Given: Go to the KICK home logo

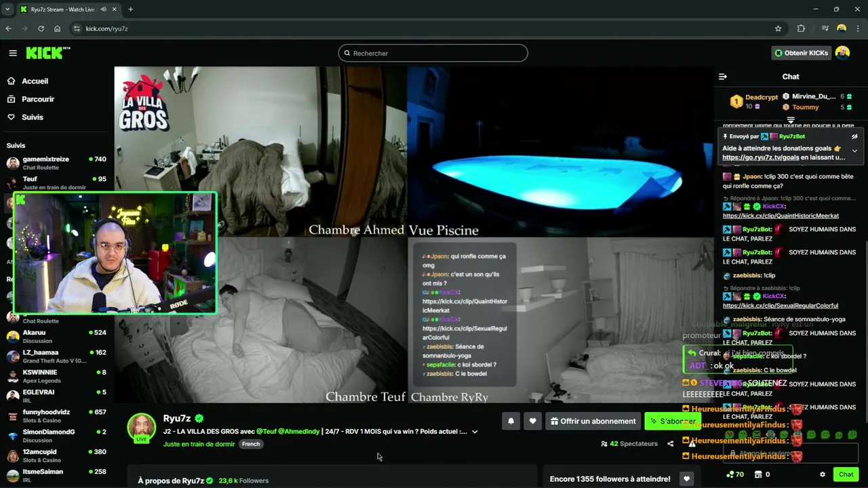Looking at the screenshot, I should pos(47,53).
